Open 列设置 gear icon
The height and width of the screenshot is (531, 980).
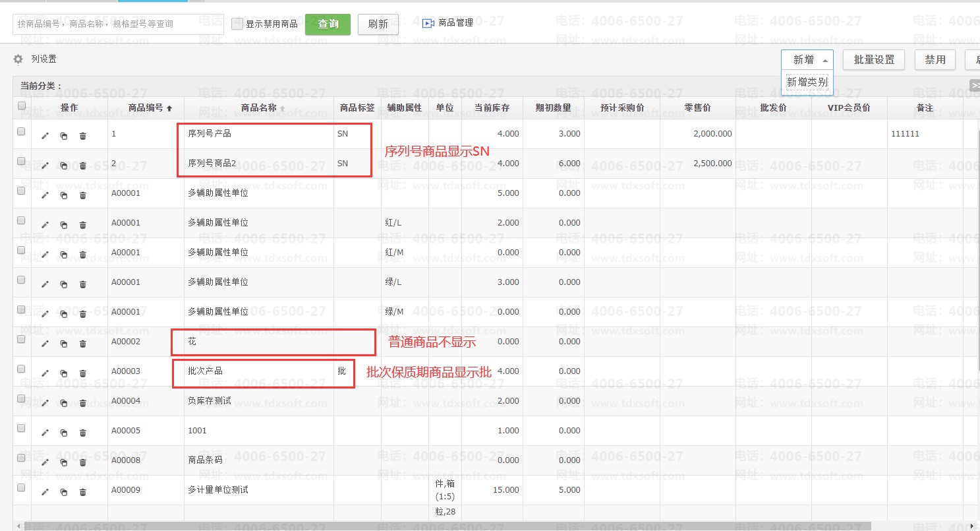point(18,59)
